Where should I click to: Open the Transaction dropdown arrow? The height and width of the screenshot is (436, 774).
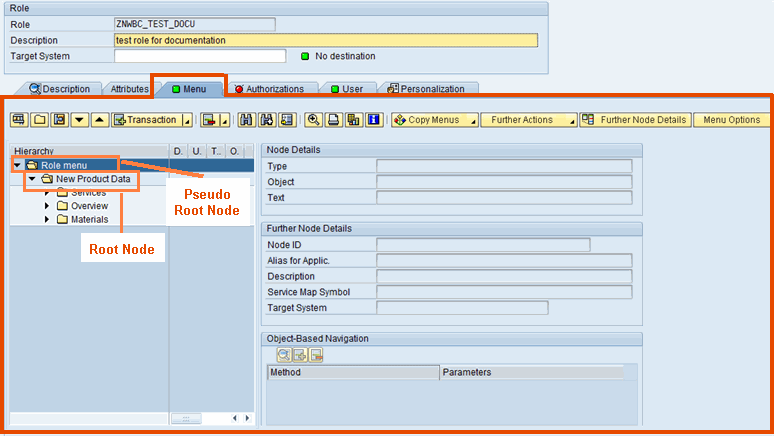(186, 120)
